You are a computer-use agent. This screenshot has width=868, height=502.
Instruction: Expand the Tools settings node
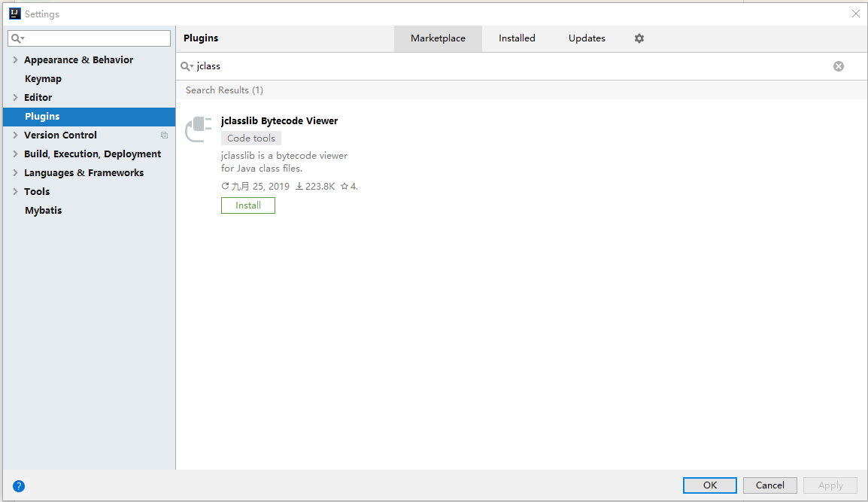pyautogui.click(x=16, y=192)
